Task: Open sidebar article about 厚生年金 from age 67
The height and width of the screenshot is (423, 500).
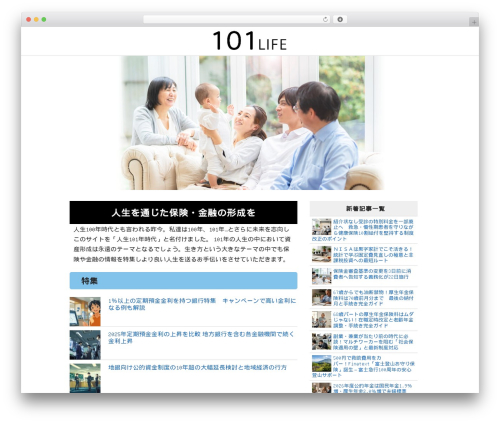Action: [x=373, y=298]
